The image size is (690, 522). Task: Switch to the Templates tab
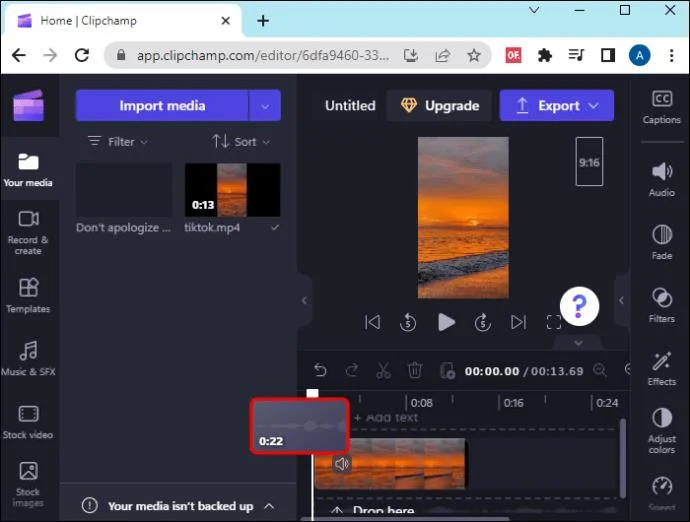[x=28, y=295]
